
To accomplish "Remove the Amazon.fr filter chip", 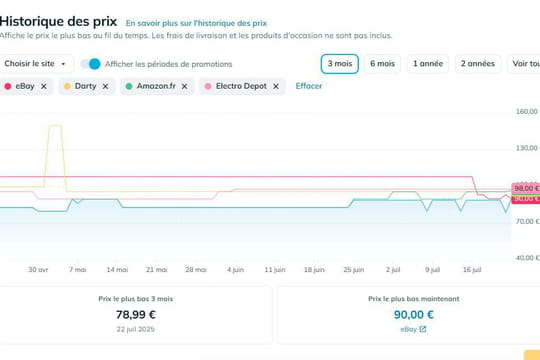I will click(x=185, y=86).
